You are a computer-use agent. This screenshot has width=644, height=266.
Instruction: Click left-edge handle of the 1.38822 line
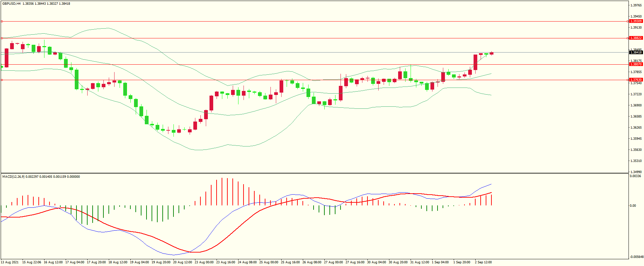coord(2,38)
